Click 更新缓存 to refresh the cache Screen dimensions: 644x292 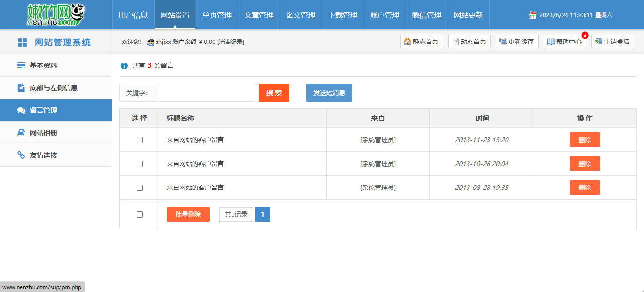point(517,42)
